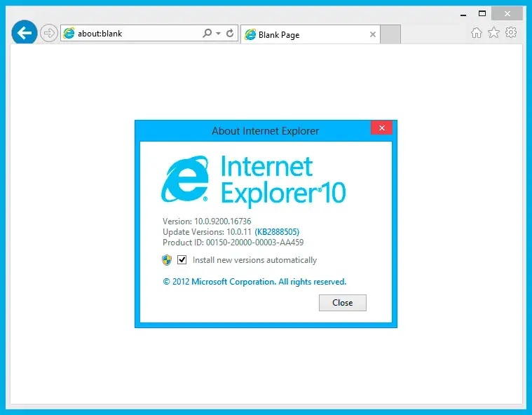Refresh the page with the reload icon
Image resolution: width=532 pixels, height=415 pixels.
230,33
